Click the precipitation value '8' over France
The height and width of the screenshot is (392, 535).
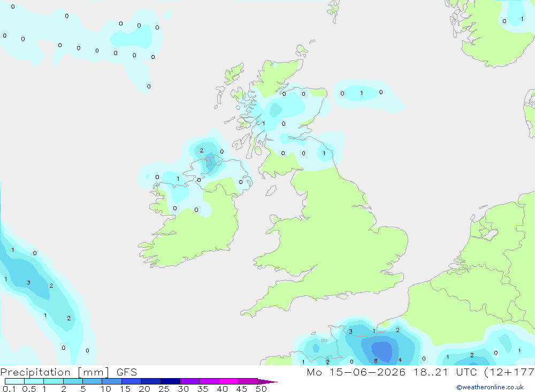click(x=376, y=361)
